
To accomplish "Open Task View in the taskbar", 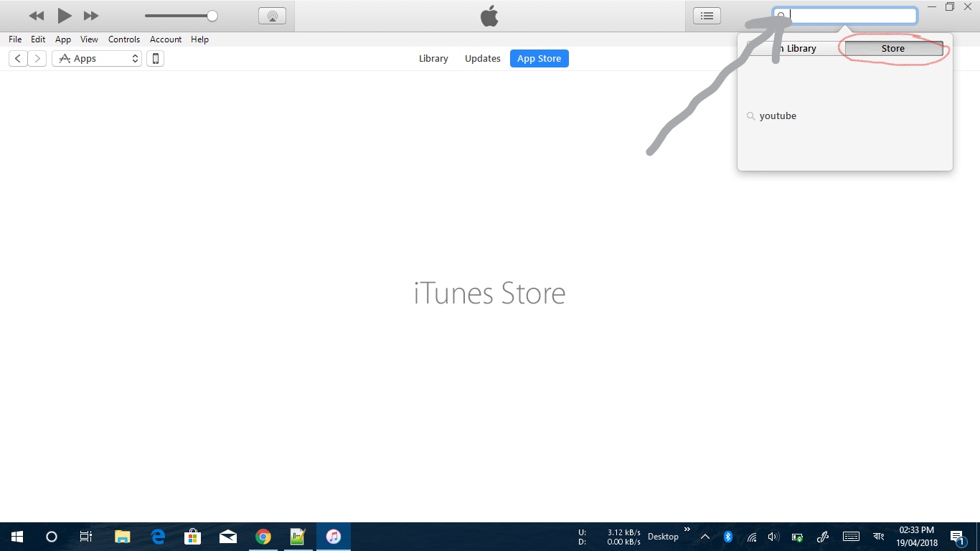I will [86, 537].
